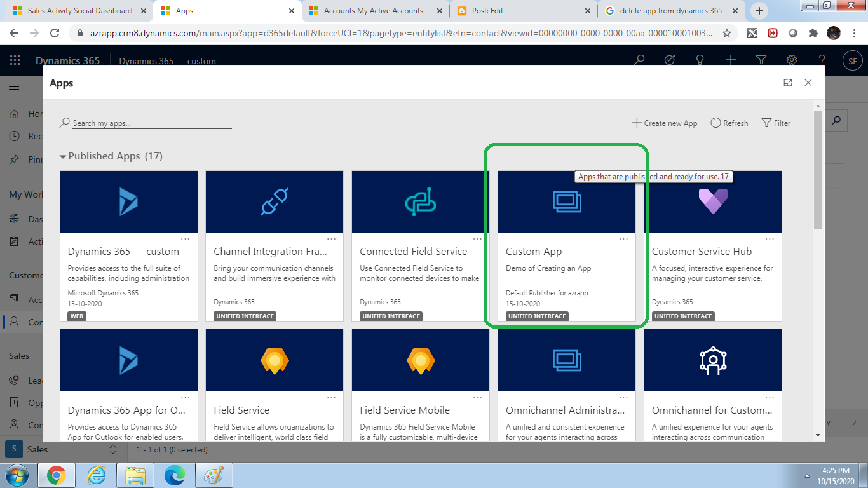Go back in browser history
Viewport: 868px width, 488px height.
tap(15, 33)
